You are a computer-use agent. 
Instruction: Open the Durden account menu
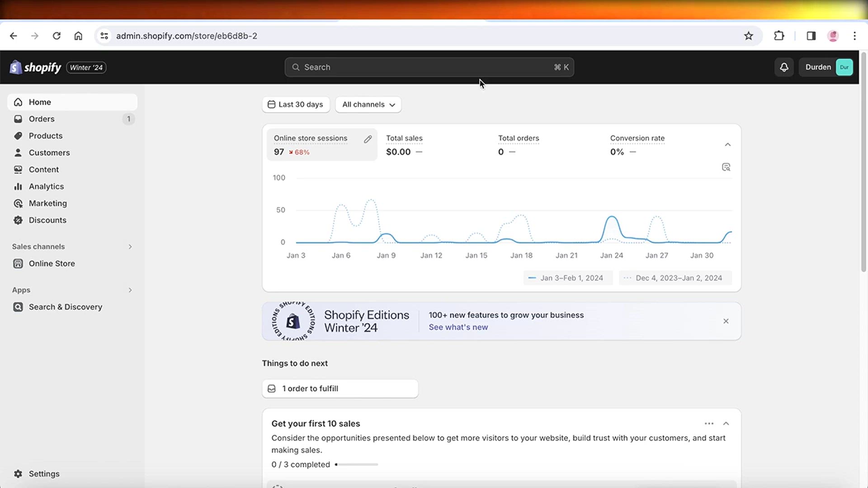(x=826, y=67)
